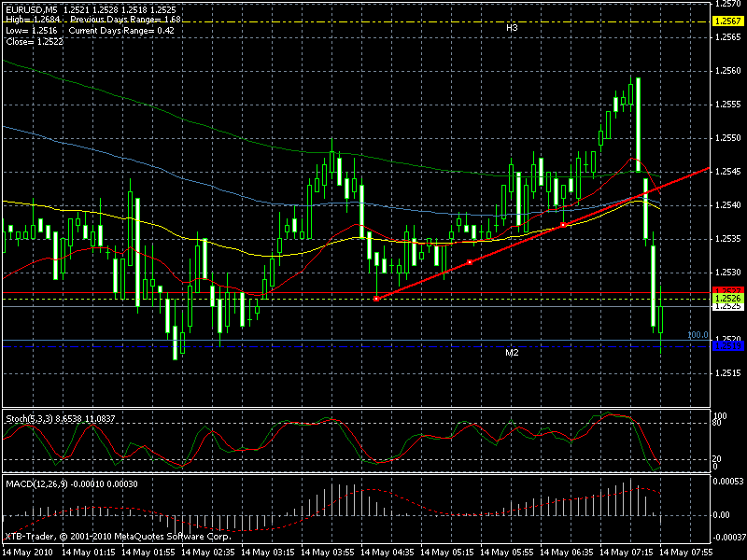Click Previous Days Range= 1.68 text
The height and width of the screenshot is (560, 747).
pos(125,20)
